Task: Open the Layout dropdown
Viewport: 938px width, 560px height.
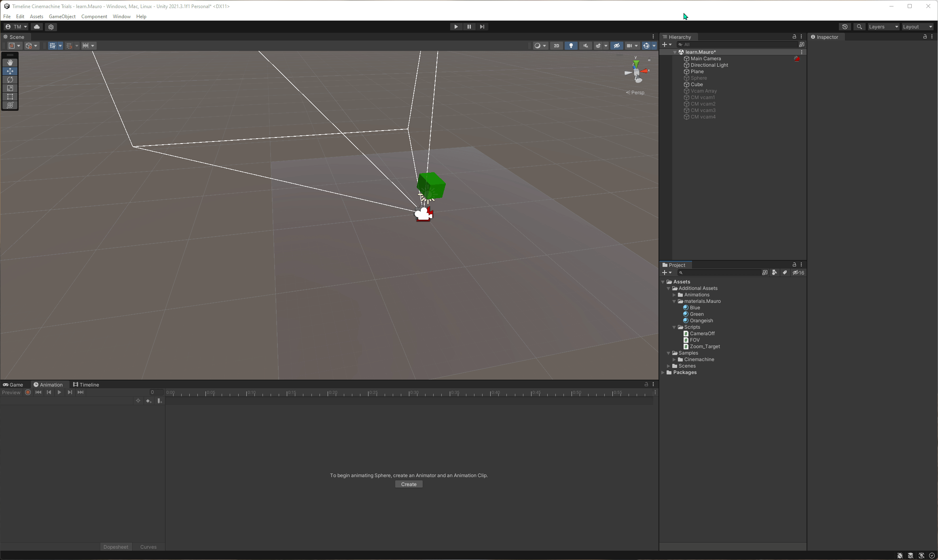Action: click(917, 27)
